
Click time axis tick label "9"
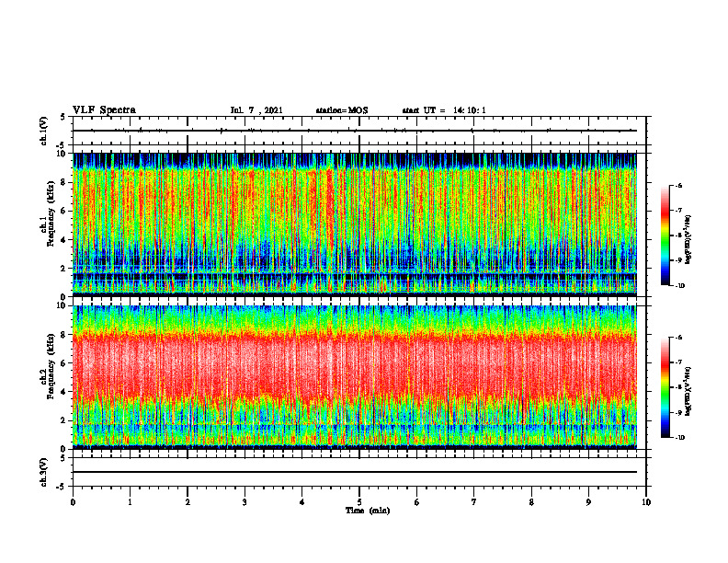pos(588,502)
